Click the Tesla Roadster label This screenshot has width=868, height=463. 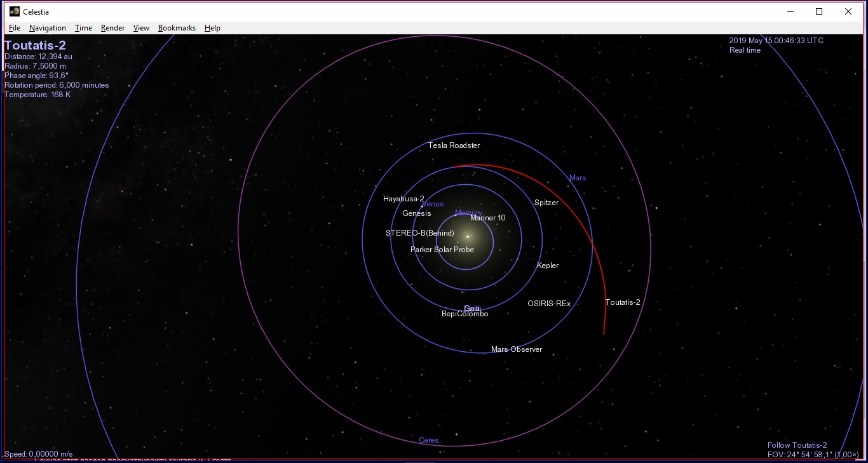(x=454, y=145)
